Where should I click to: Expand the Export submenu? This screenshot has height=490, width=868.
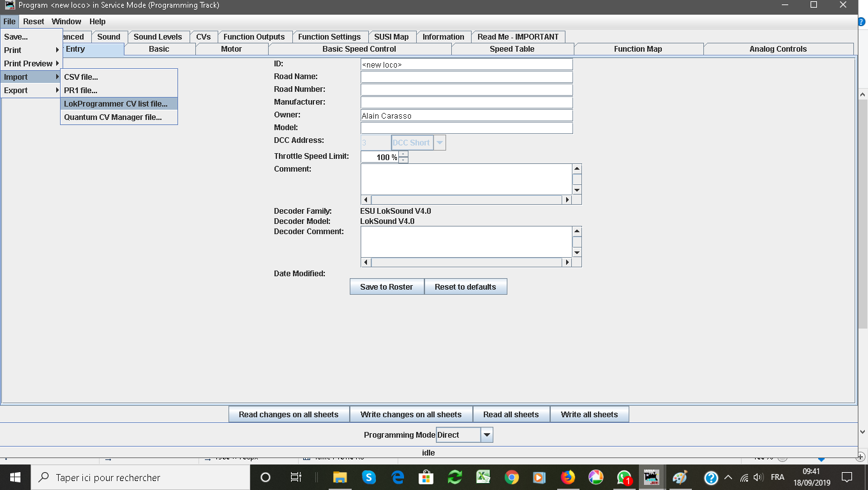(31, 90)
